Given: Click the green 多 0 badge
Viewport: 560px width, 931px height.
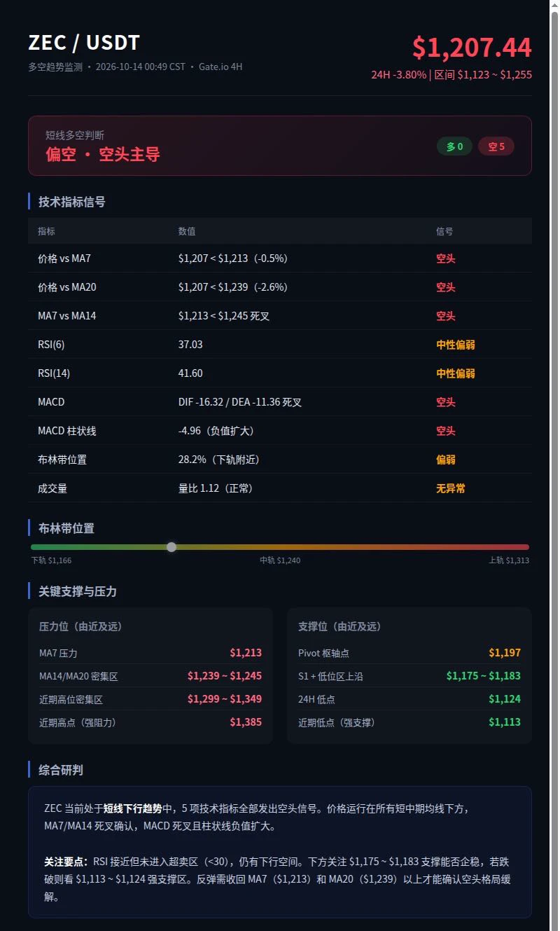Looking at the screenshot, I should tap(454, 146).
